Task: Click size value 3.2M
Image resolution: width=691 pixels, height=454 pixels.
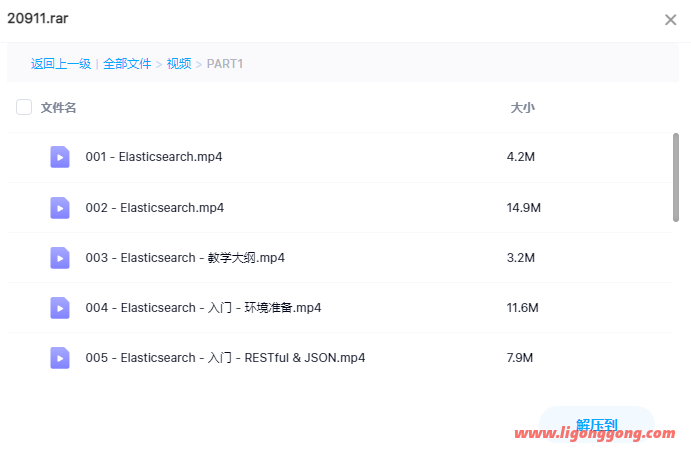Action: tap(520, 258)
